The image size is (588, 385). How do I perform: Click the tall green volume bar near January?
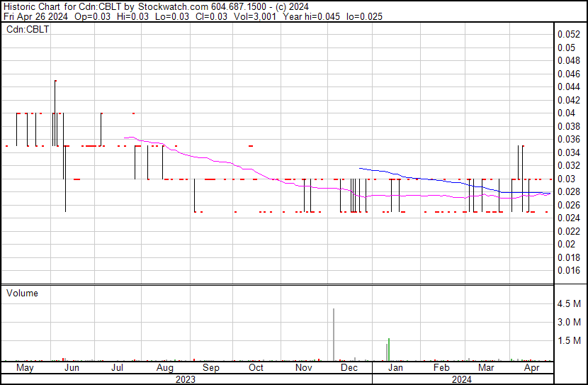point(390,349)
